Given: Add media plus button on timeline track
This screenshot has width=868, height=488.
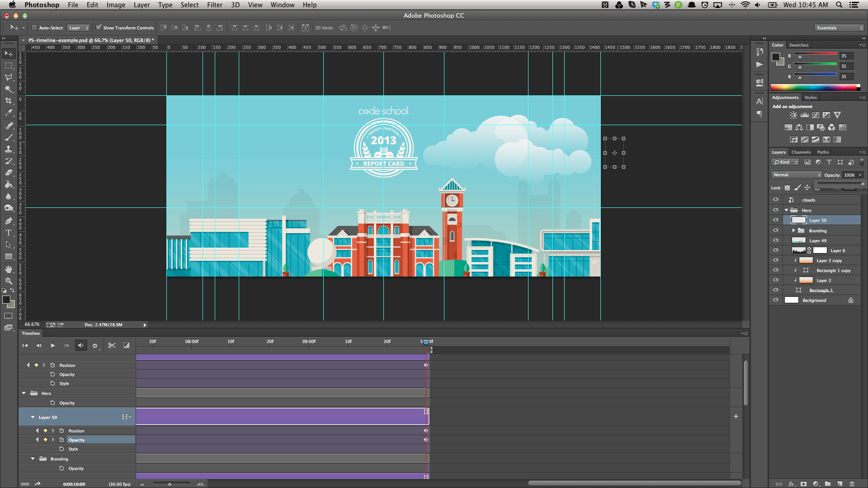Looking at the screenshot, I should coord(736,416).
